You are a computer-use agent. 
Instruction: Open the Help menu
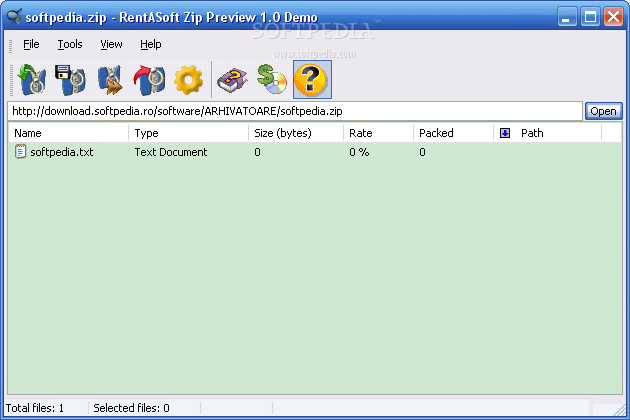click(x=151, y=44)
